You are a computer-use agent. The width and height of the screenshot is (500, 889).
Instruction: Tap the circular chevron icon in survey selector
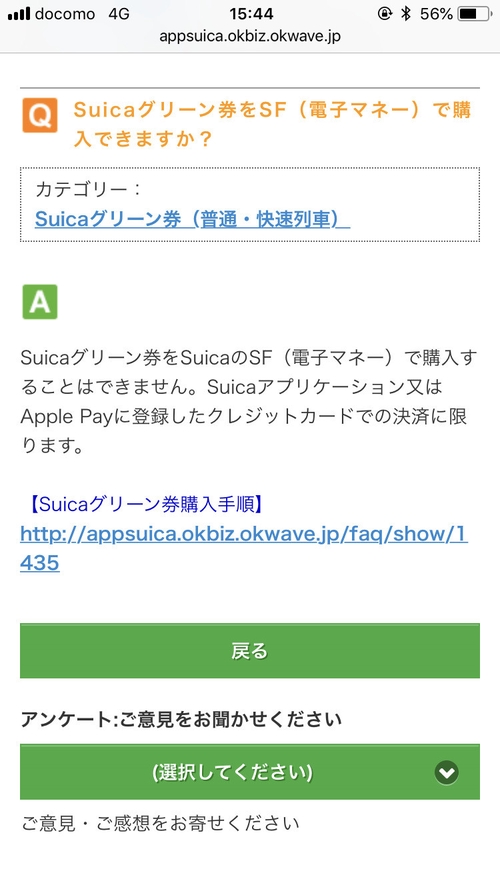click(447, 772)
